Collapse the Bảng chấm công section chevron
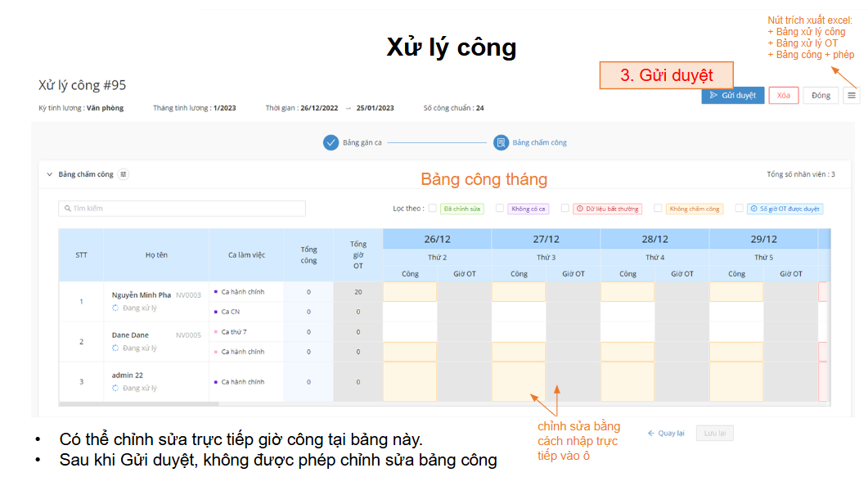 (49, 174)
